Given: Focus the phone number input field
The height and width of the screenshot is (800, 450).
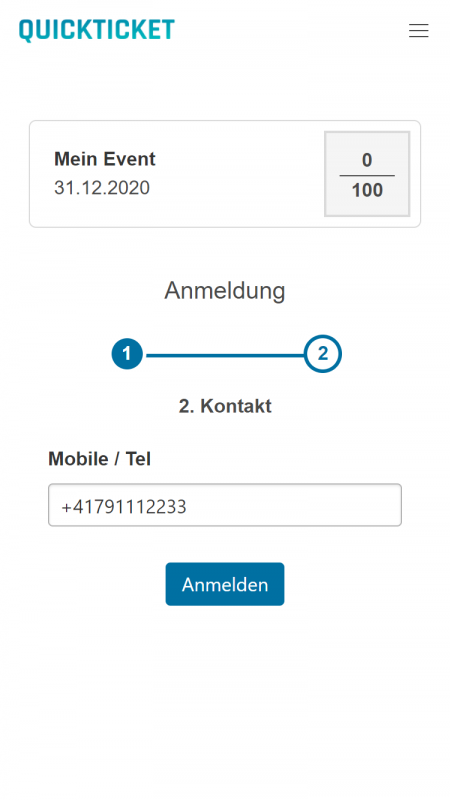Looking at the screenshot, I should click(x=225, y=505).
